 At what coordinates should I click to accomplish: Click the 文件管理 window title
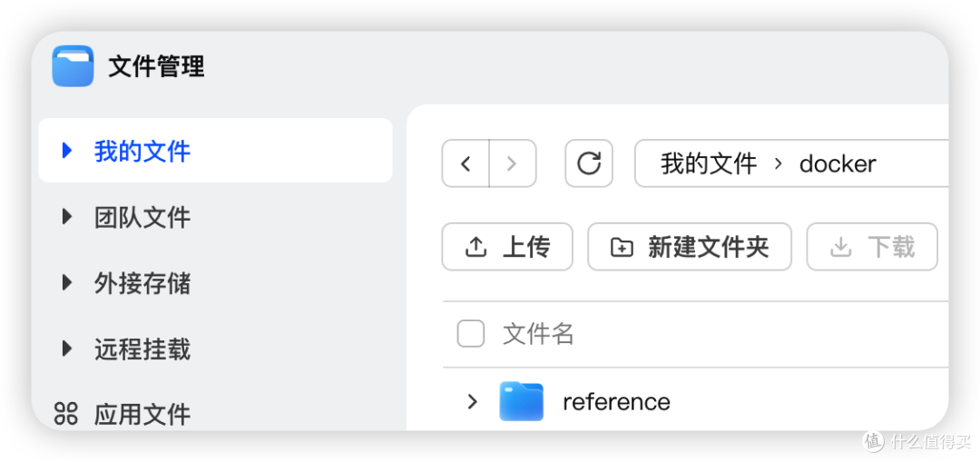(156, 66)
